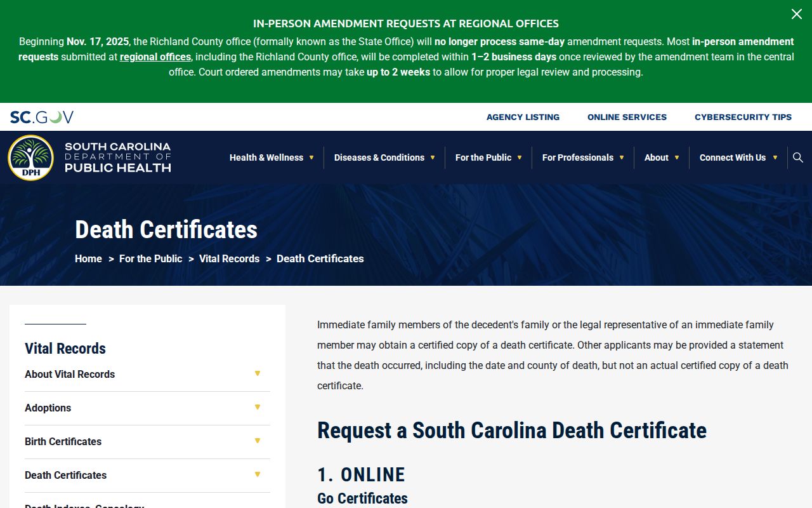Image resolution: width=812 pixels, height=508 pixels.
Task: Open the site search magnifier icon
Action: click(798, 157)
